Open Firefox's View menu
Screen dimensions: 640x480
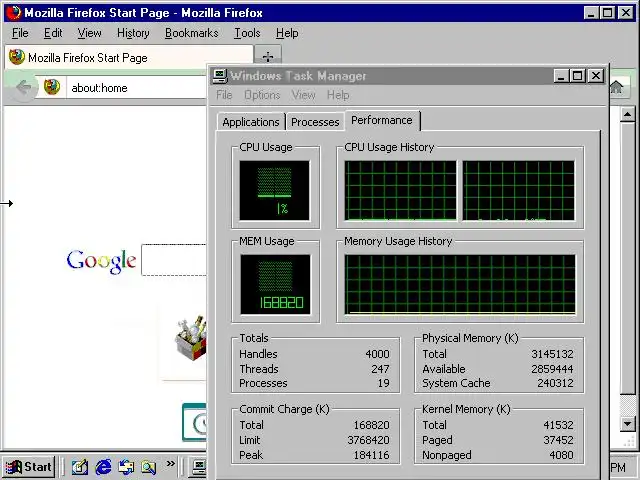coord(89,33)
